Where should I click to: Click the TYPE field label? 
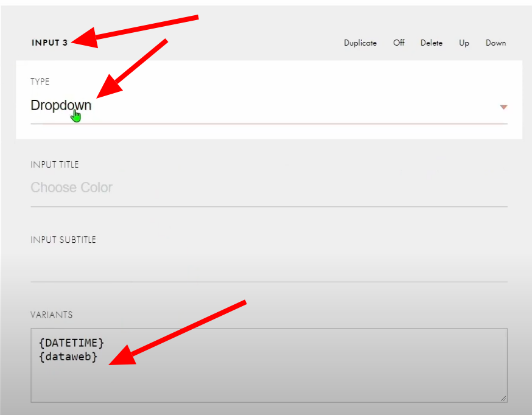pos(40,82)
